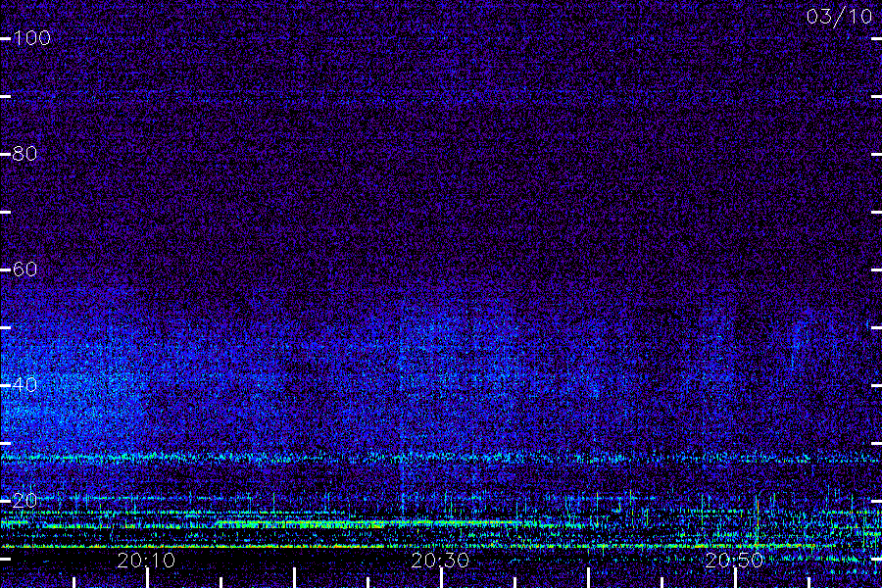The image size is (882, 588).
Task: Select the 20:30 time label
Action: 440,561
